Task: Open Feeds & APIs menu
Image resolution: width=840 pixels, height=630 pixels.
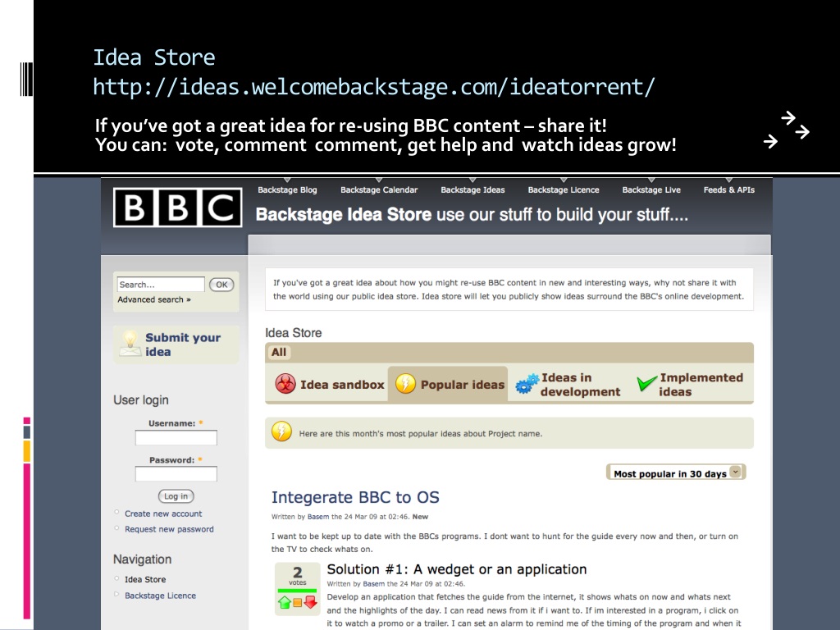Action: pos(729,189)
